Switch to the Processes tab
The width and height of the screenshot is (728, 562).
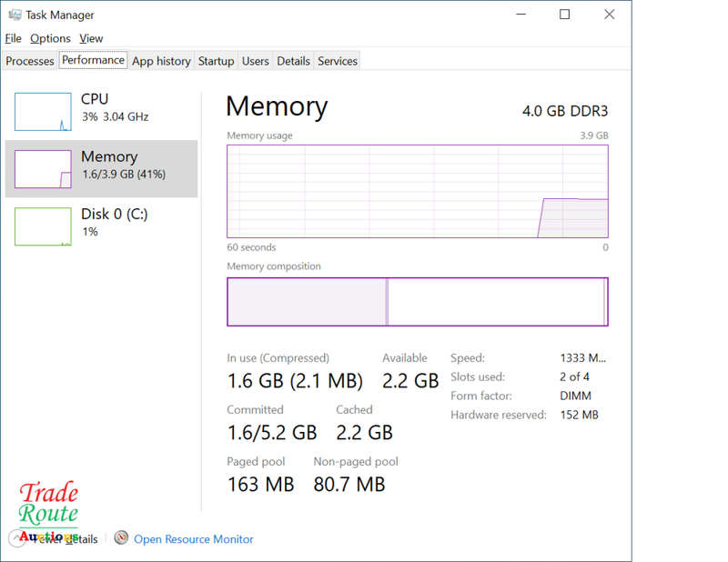[30, 61]
